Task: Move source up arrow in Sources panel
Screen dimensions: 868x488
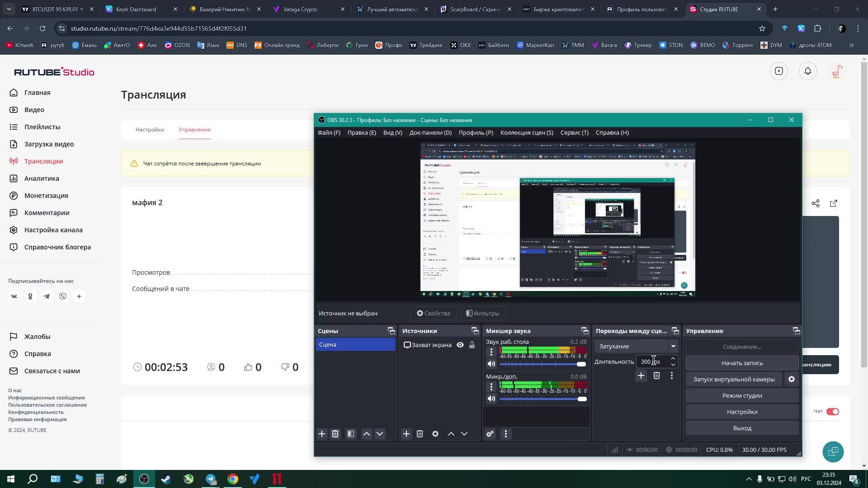Action: click(451, 434)
